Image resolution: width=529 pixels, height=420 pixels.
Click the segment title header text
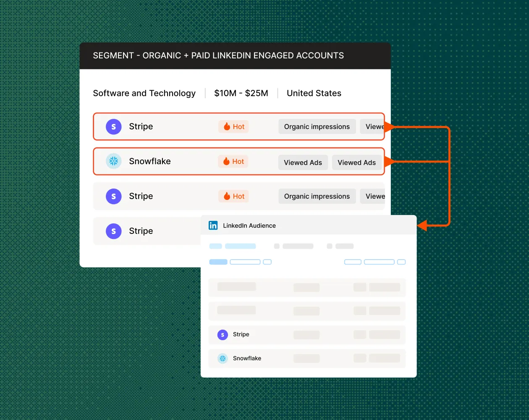point(218,55)
